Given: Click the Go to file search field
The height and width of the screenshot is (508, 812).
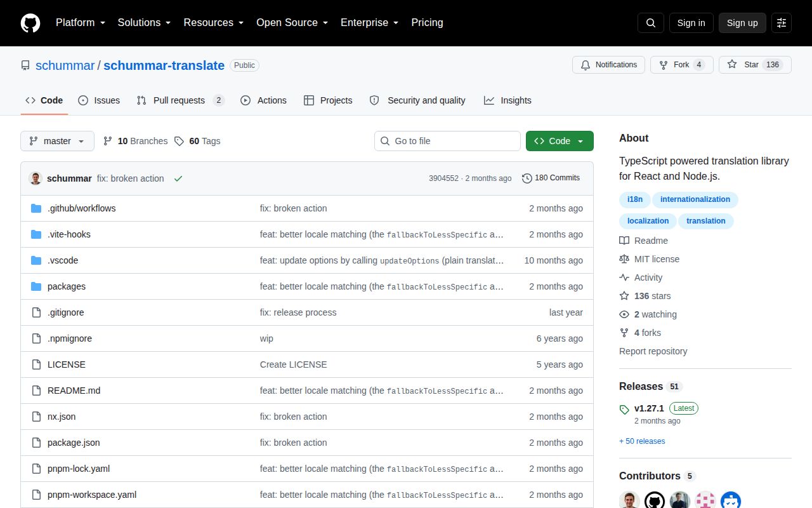Looking at the screenshot, I should point(447,141).
